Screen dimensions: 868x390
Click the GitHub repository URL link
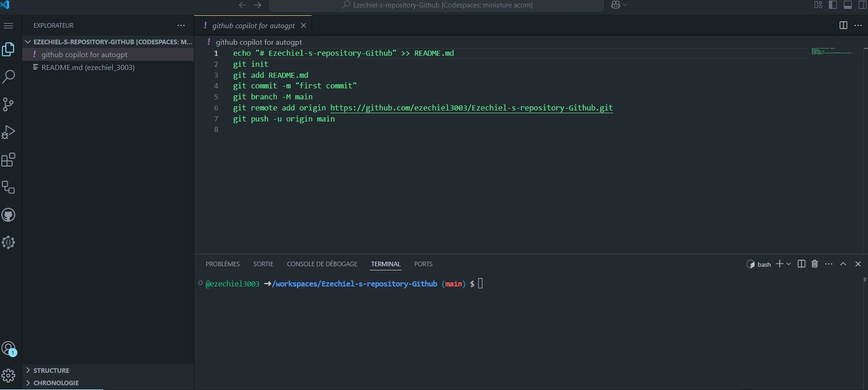pos(471,108)
